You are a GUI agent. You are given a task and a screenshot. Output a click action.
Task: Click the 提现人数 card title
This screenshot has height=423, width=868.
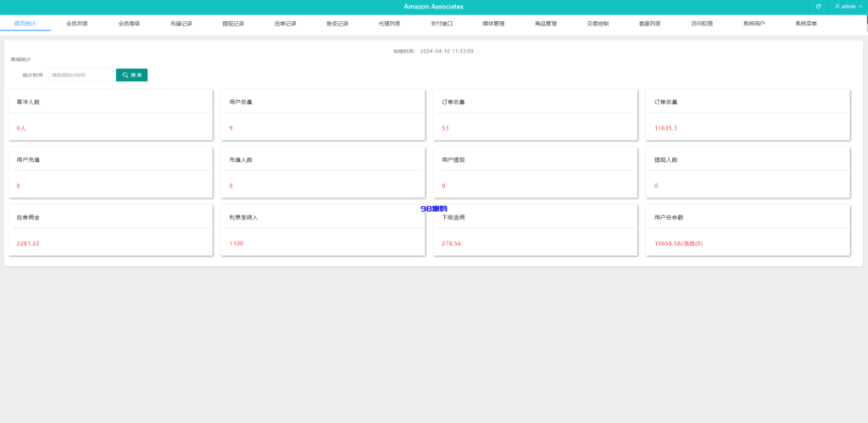tap(666, 159)
